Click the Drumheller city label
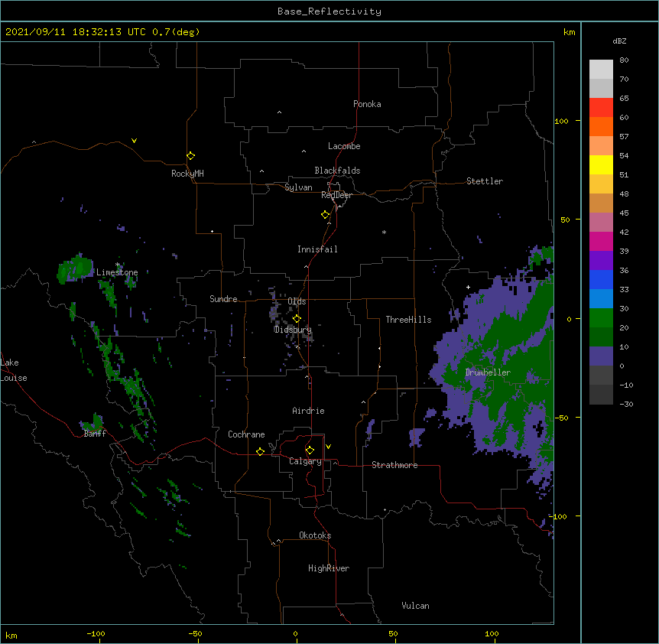659x644 pixels. pyautogui.click(x=488, y=372)
